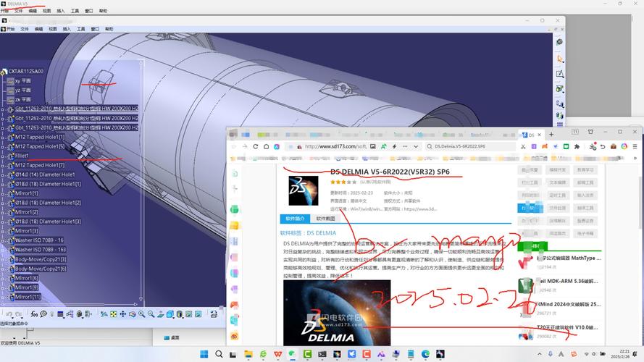Expand Washer ISO 7089 - 16 node
644x362 pixels.
[x=2, y=240]
